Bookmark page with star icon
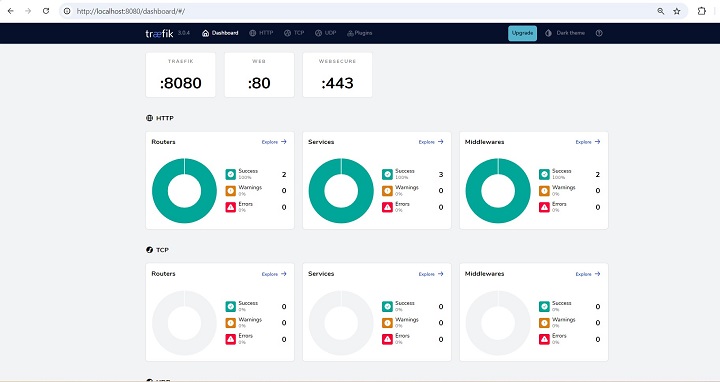 point(677,11)
